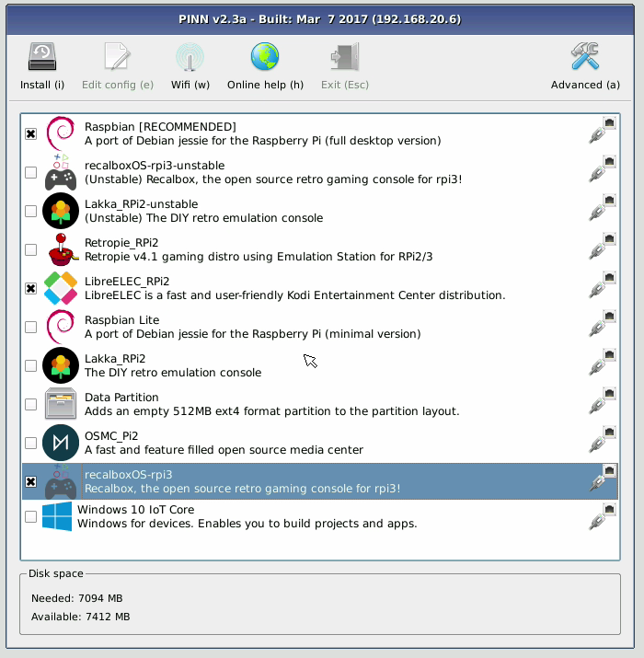This screenshot has width=644, height=658.
Task: Click the Raspbian [RECOMMENDED] swirl logo
Action: (61, 133)
